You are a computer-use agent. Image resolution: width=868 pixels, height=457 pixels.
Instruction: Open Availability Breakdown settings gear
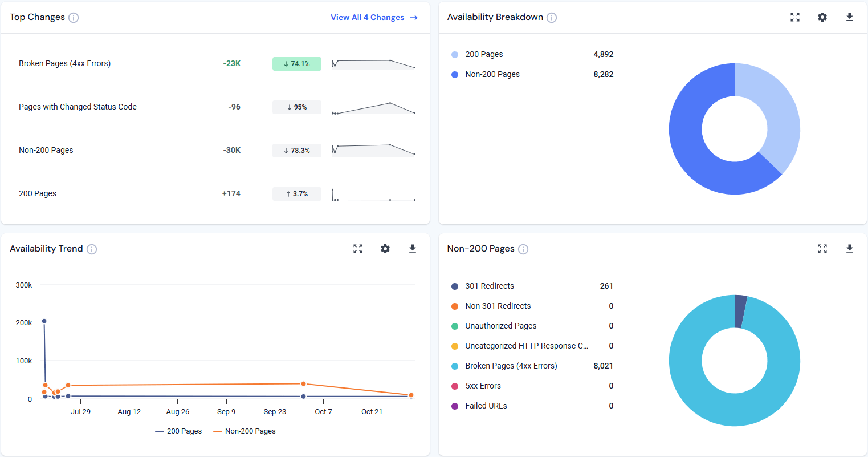point(822,17)
